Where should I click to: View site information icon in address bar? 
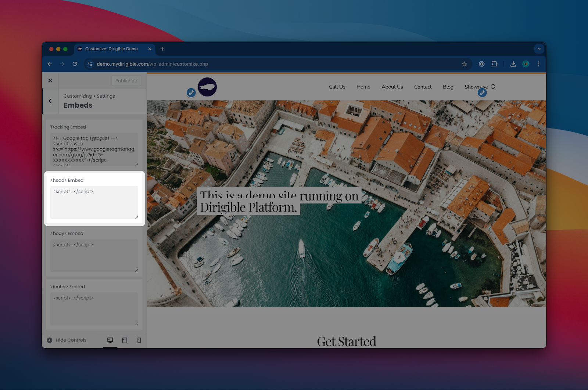[x=90, y=64]
